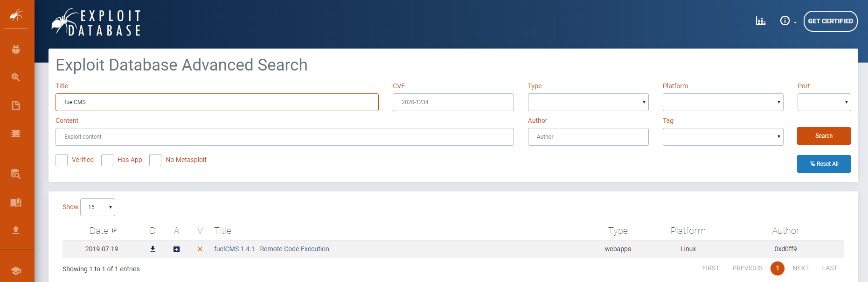
Task: Open the Papers document icon in sidebar
Action: pyautogui.click(x=16, y=106)
